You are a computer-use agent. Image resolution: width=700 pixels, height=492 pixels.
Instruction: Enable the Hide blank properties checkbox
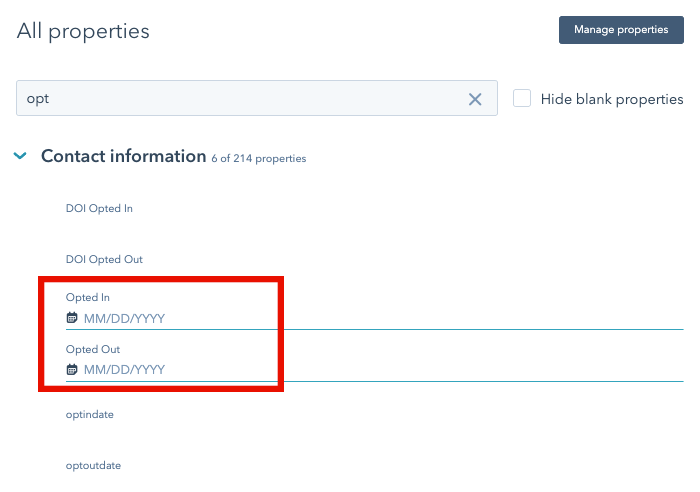(x=521, y=98)
